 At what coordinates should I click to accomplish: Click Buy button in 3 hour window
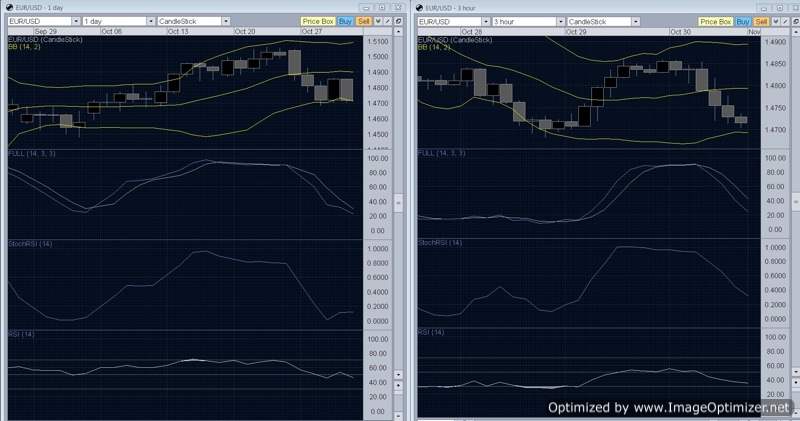pos(743,22)
